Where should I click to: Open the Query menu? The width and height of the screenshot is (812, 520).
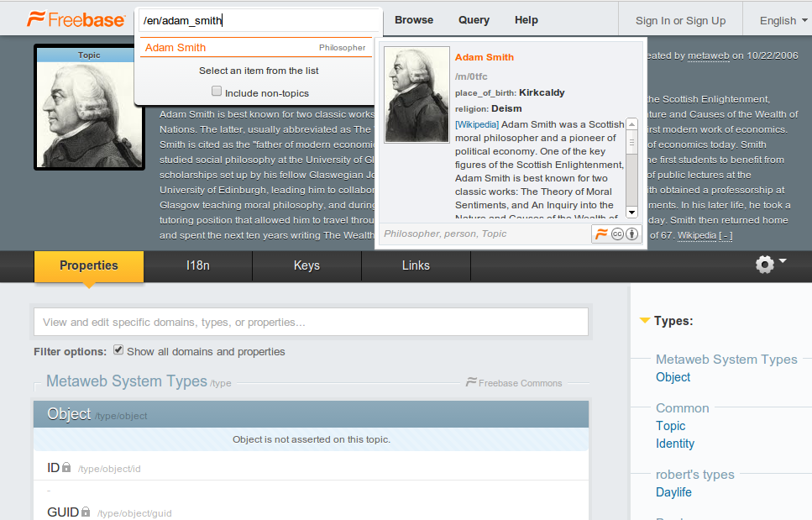[x=474, y=19]
